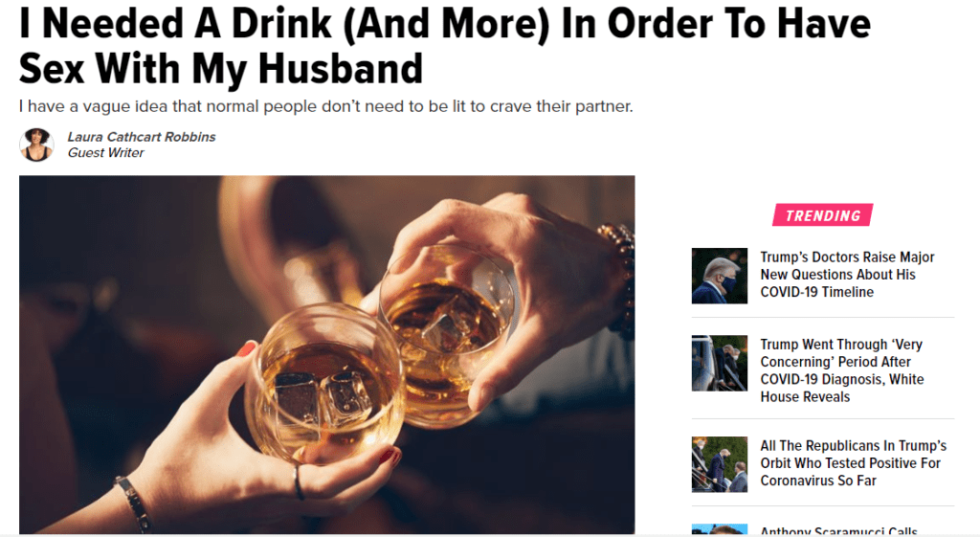Viewport: 980px width, 537px height.
Task: Open the Anthony Scaramucci Calls story
Action: pos(838,530)
